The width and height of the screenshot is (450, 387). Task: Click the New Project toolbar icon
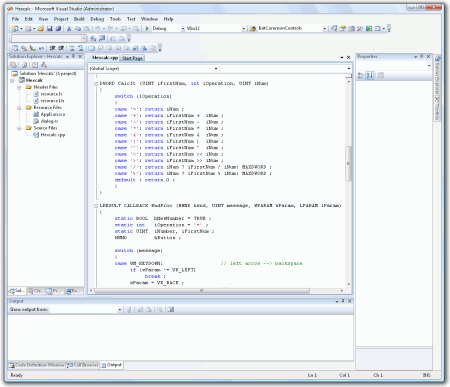coord(15,29)
